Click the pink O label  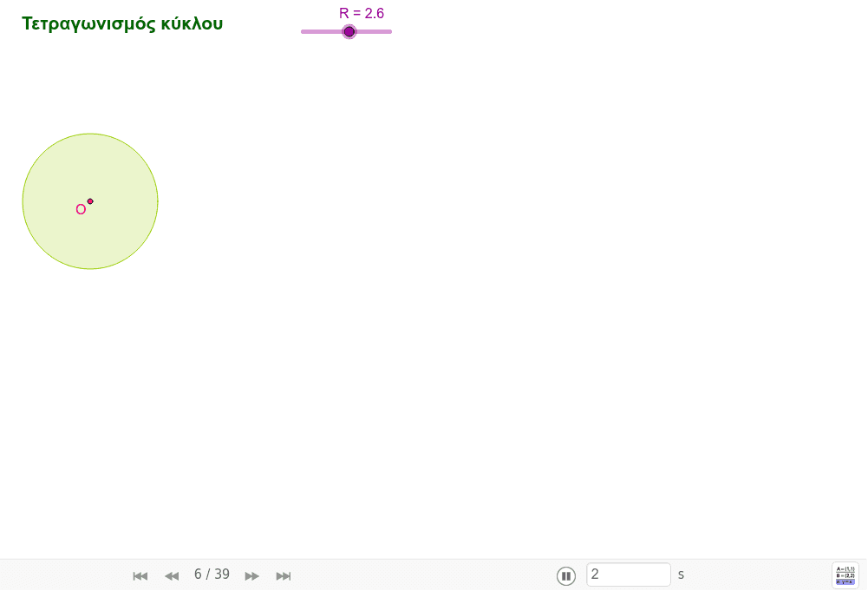[x=81, y=209]
